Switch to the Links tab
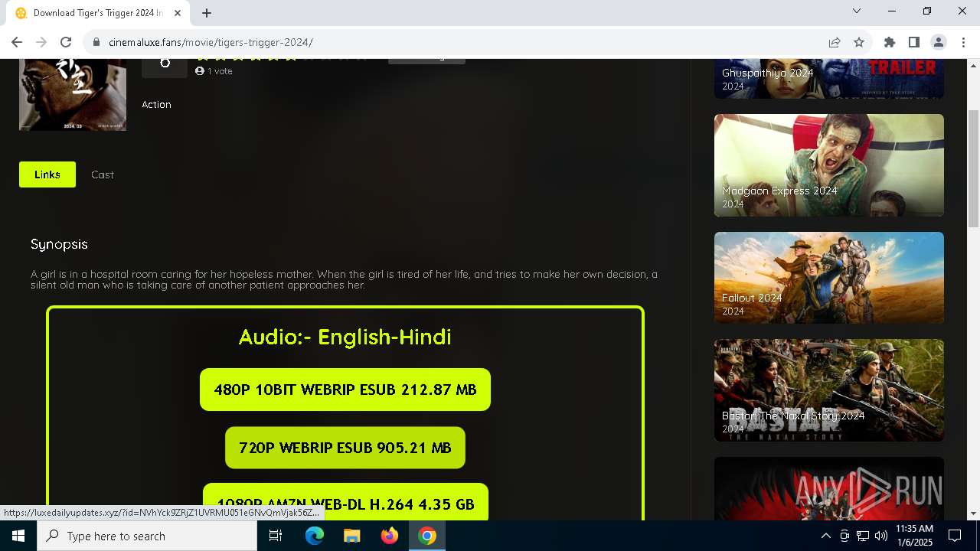Screen dimensions: 980x551 coord(47,174)
